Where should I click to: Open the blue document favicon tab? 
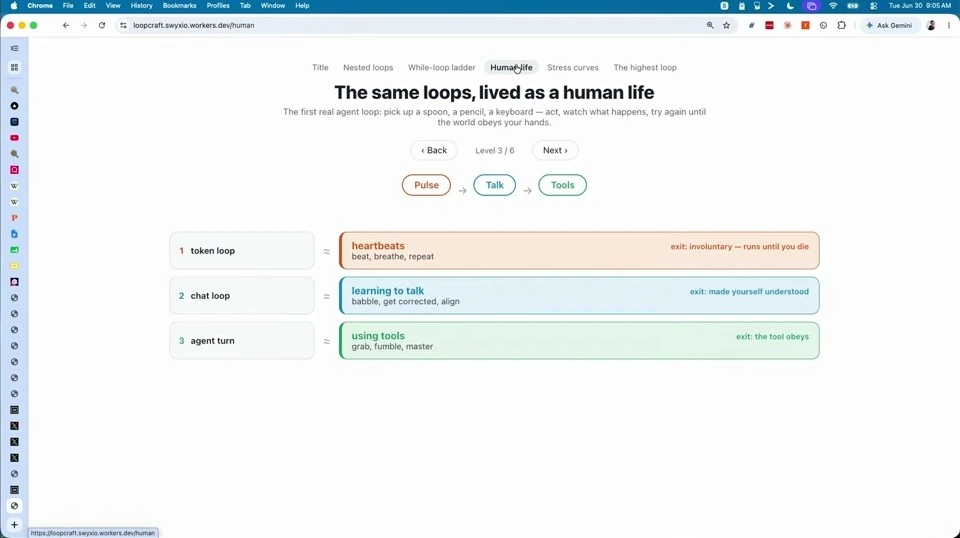click(14, 234)
